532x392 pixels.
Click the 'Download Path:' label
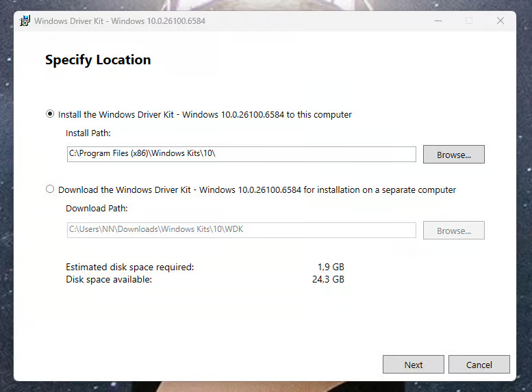(x=97, y=209)
